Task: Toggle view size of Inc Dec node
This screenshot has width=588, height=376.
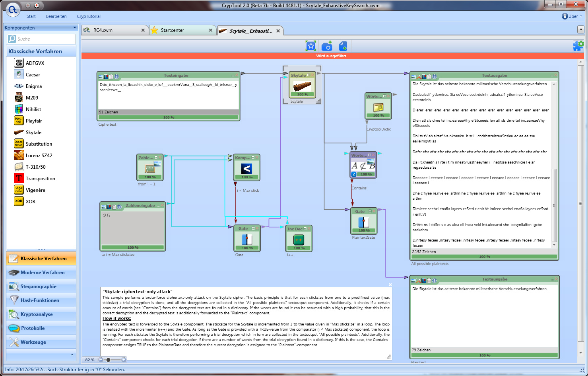Action: [x=305, y=228]
